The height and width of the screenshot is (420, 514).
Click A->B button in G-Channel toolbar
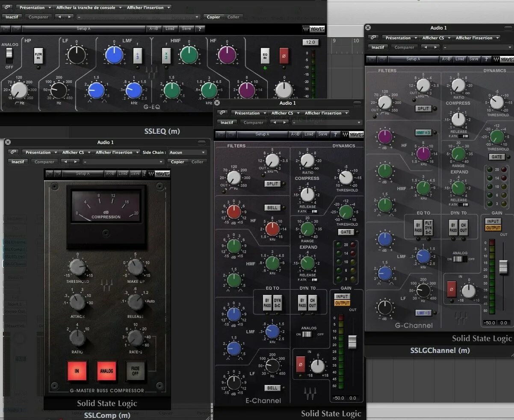click(x=446, y=59)
